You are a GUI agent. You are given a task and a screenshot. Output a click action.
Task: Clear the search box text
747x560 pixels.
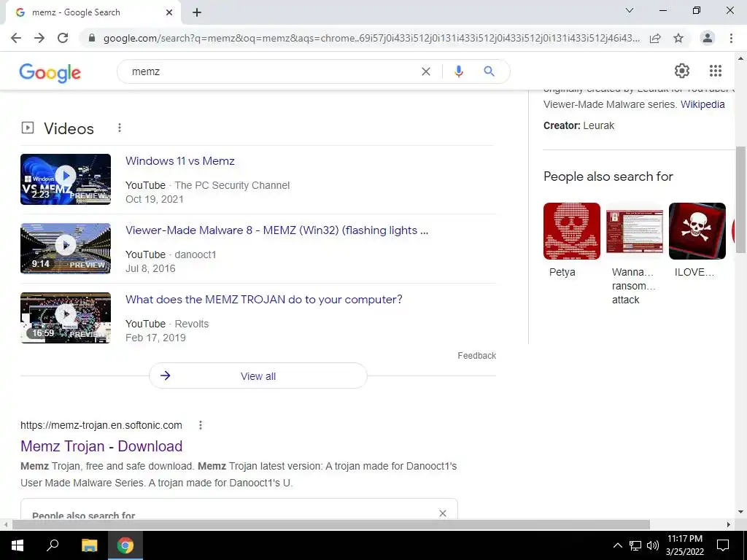tap(426, 71)
